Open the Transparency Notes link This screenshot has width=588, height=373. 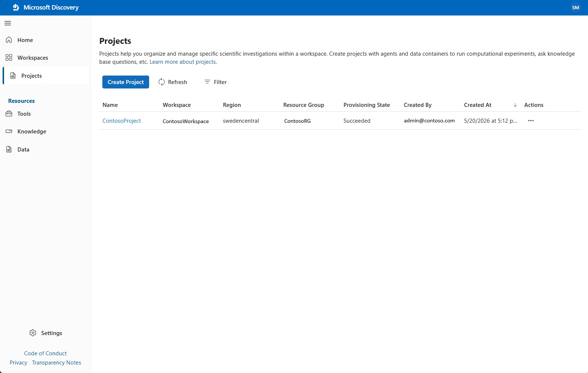click(57, 363)
